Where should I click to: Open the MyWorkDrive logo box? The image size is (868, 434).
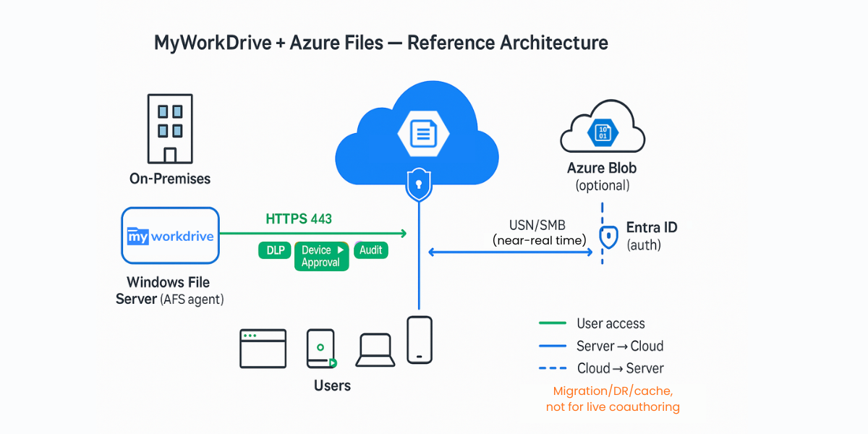pos(170,235)
